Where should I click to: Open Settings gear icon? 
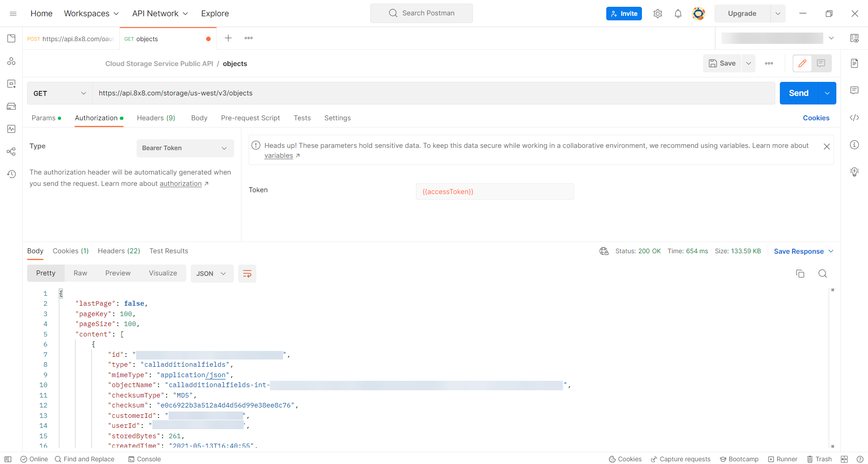(658, 14)
